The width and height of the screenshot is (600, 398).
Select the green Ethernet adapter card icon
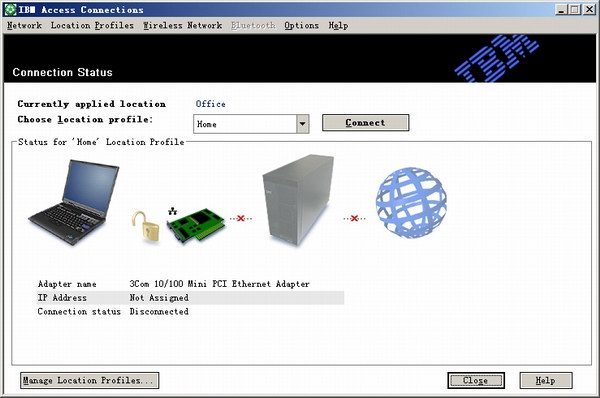tap(196, 225)
